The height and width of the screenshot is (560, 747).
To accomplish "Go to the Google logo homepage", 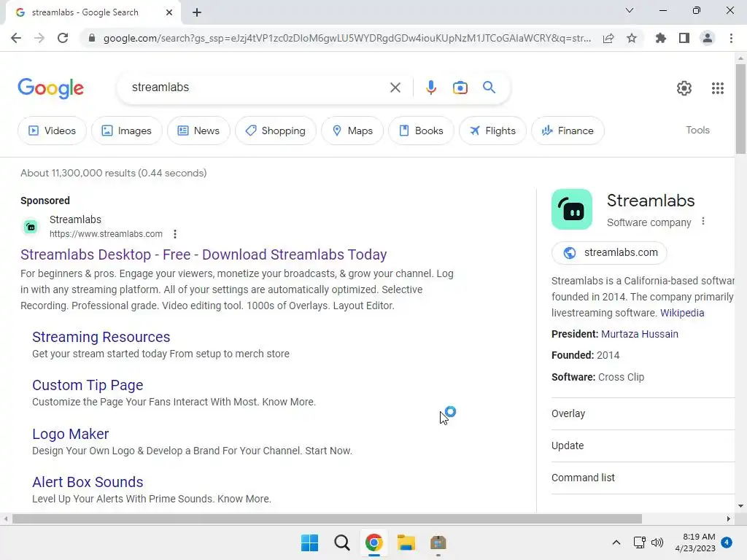I will [50, 88].
